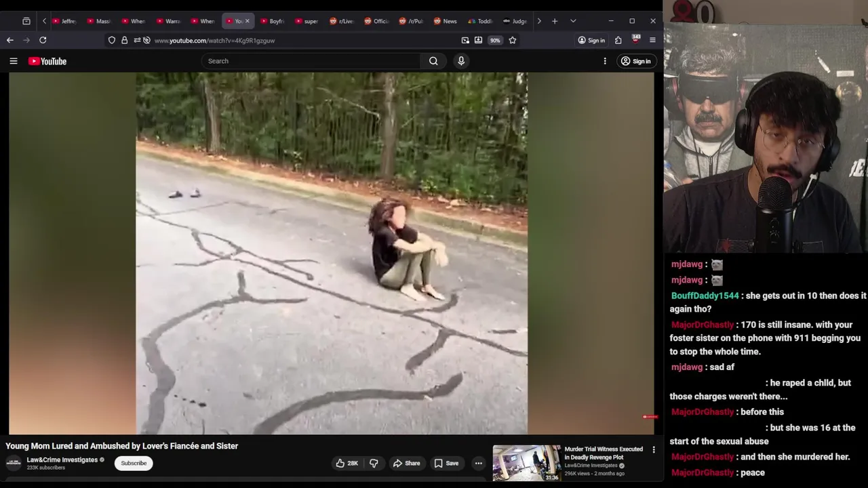Click the URL address bar text
Viewport: 868px width, 488px height.
coord(214,41)
